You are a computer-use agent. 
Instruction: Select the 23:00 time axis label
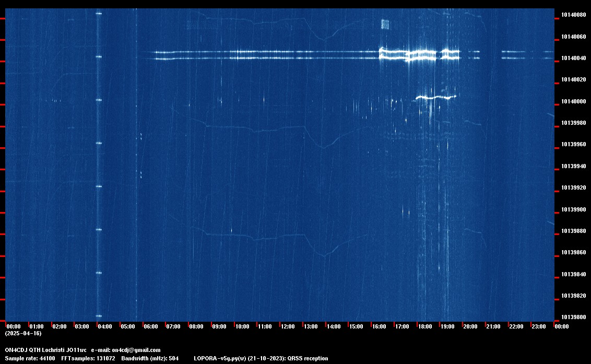(x=539, y=326)
